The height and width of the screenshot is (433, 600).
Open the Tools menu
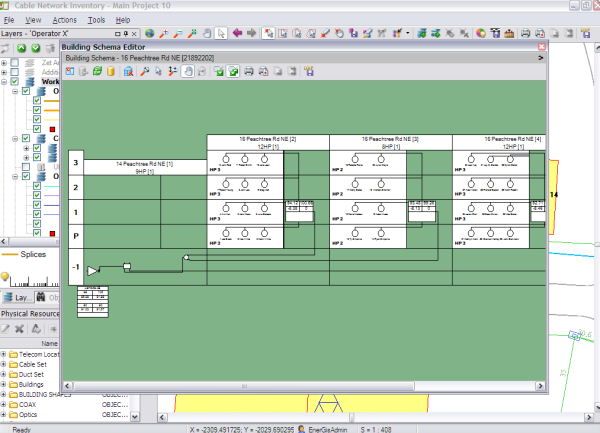pyautogui.click(x=96, y=19)
